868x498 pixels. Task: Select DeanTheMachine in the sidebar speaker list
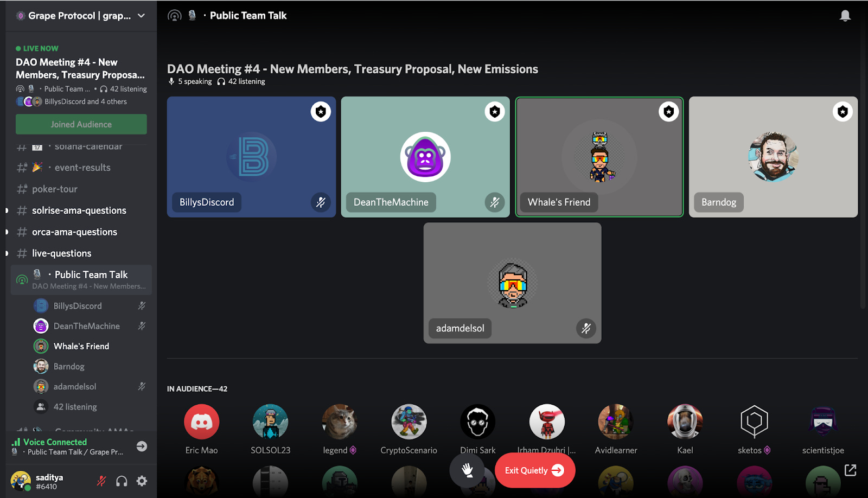click(90, 326)
